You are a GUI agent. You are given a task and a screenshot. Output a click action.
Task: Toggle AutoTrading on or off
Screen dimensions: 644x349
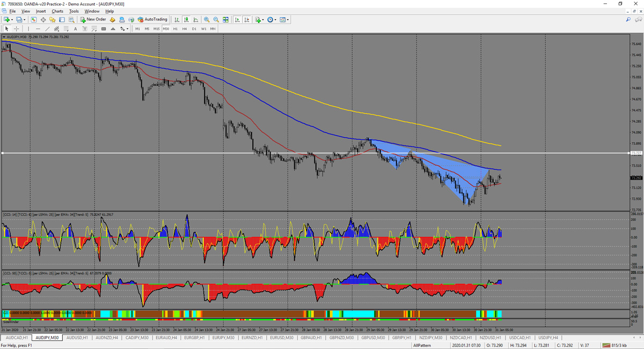point(152,20)
